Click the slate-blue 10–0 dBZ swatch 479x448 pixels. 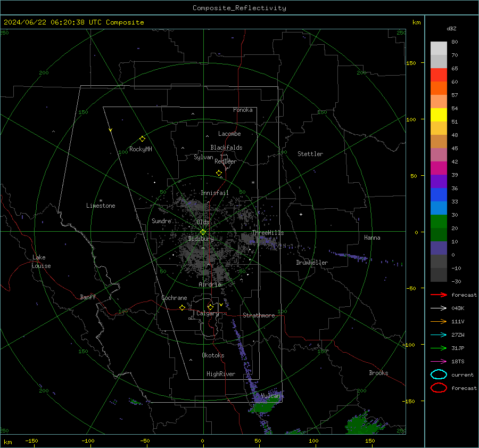coord(439,248)
